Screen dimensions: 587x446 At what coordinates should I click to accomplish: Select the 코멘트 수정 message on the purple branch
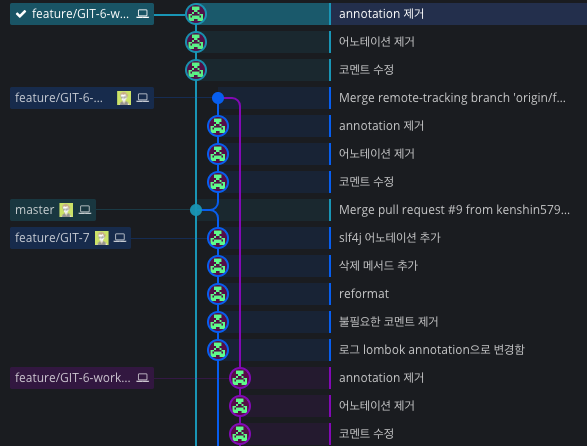point(366,434)
